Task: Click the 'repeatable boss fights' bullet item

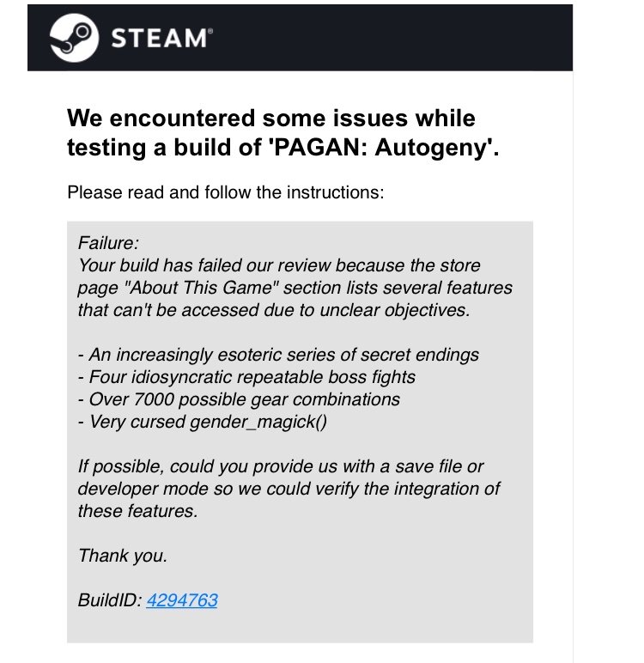Action: (x=246, y=377)
